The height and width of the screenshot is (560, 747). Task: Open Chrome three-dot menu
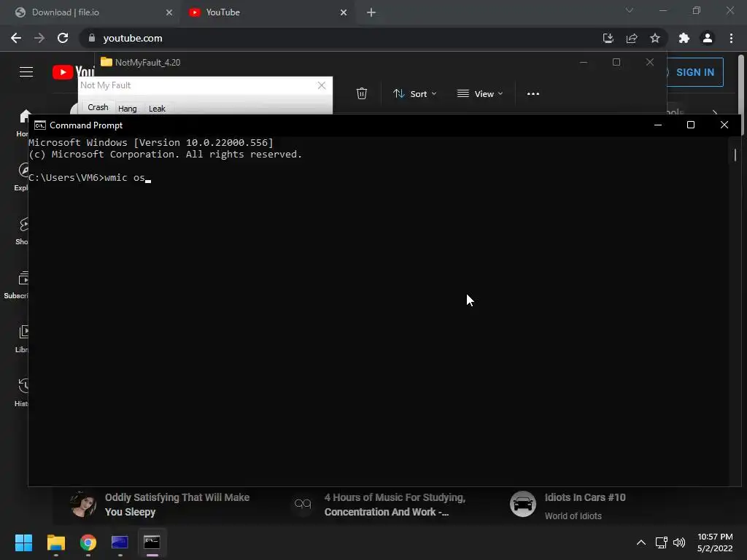click(x=731, y=38)
